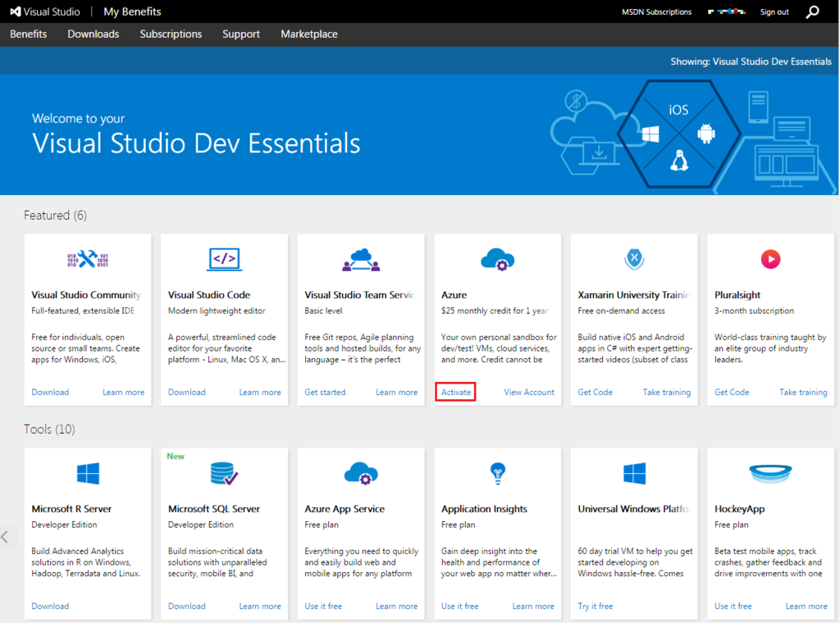Click the HockeyApp icon
This screenshot has height=623, width=840.
coord(770,474)
